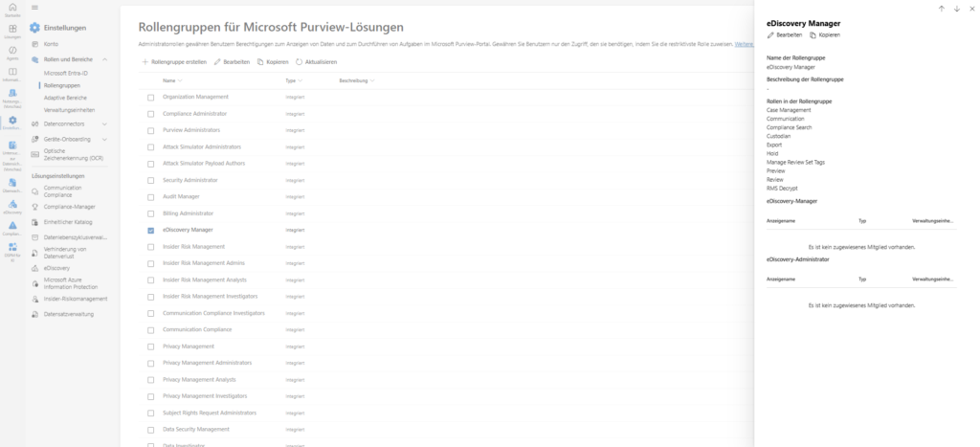This screenshot has width=980, height=447.
Task: Open Startseite in the left rail
Action: pyautogui.click(x=12, y=10)
